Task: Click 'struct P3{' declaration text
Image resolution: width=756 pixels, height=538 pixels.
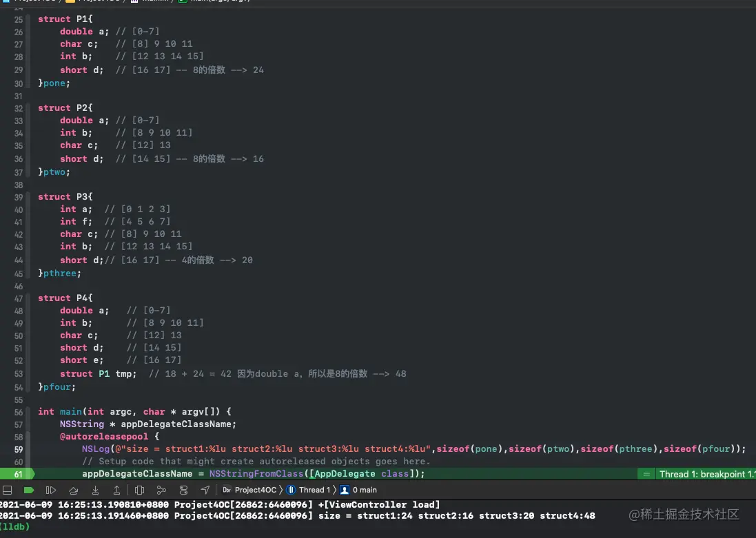Action: 65,197
